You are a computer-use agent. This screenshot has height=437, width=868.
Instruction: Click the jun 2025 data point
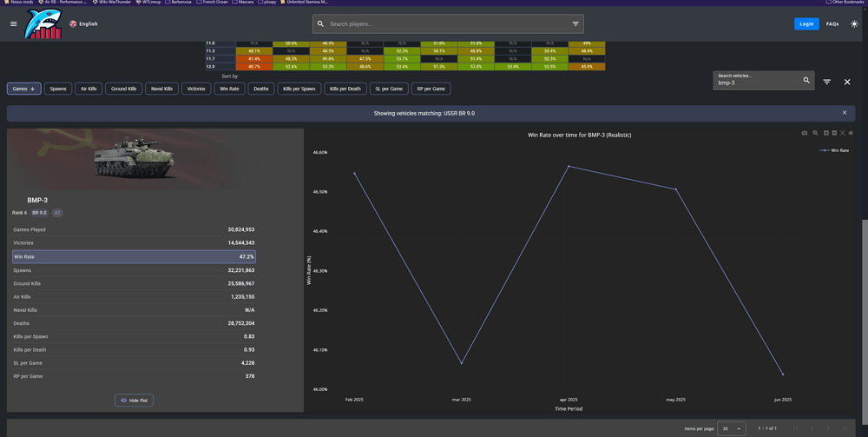(783, 374)
